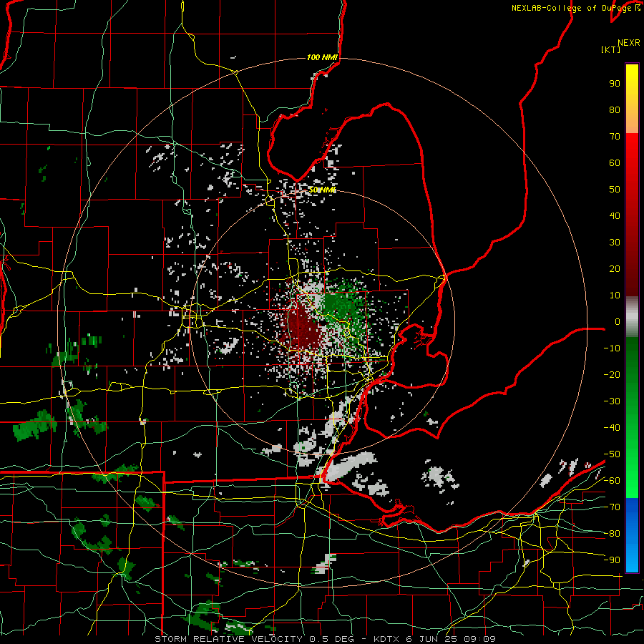Viewport: 644px width, 644px height.
Task: Click the bright red segment of the color bar
Action: [632, 148]
